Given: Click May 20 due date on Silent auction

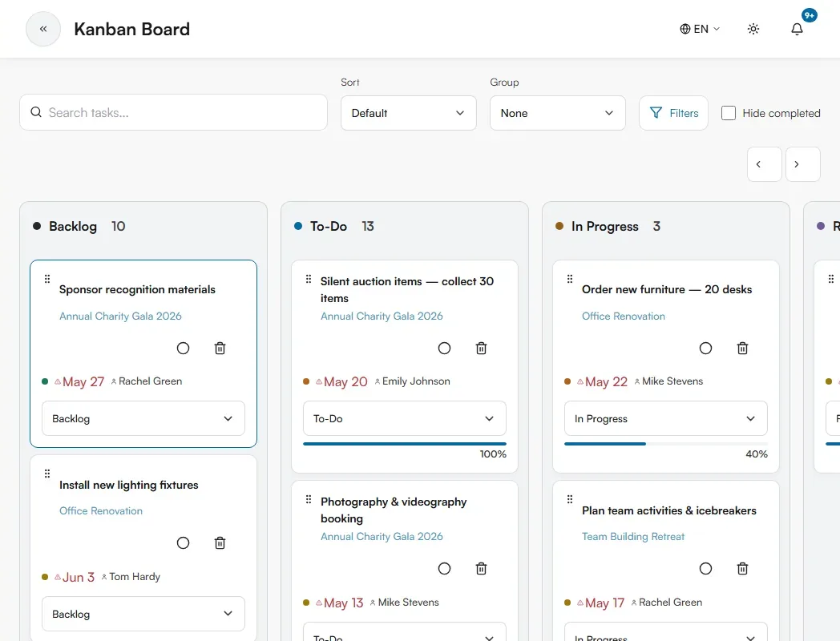Looking at the screenshot, I should (345, 382).
